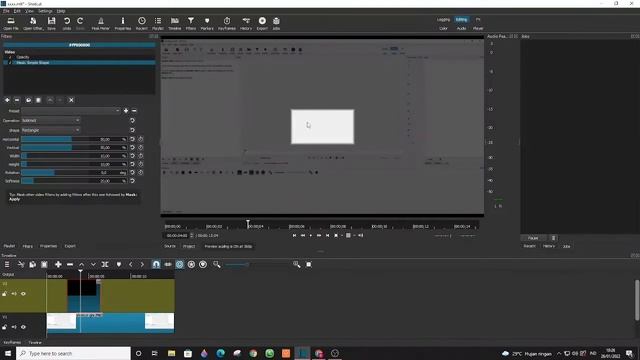Open the Peak Meter panel

[100, 23]
